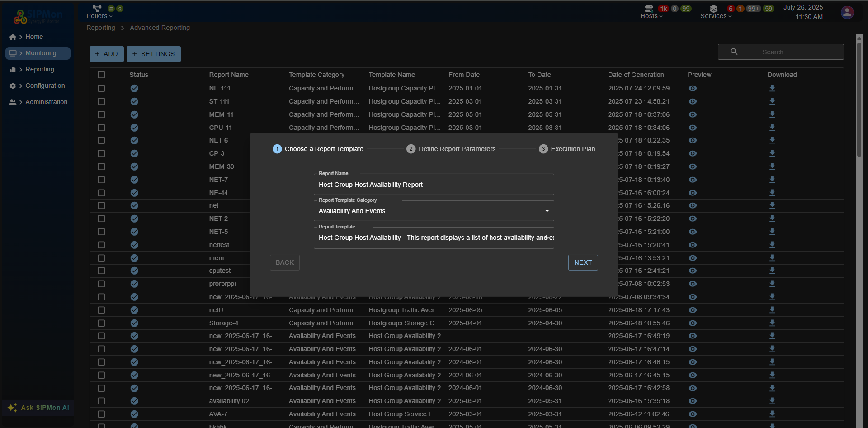Image resolution: width=868 pixels, height=428 pixels.
Task: Click the green latency gauge icon beside Pollers
Action: [119, 8]
